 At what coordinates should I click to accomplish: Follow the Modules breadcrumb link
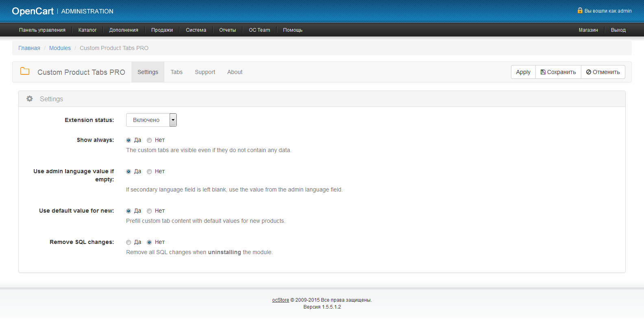coord(60,48)
